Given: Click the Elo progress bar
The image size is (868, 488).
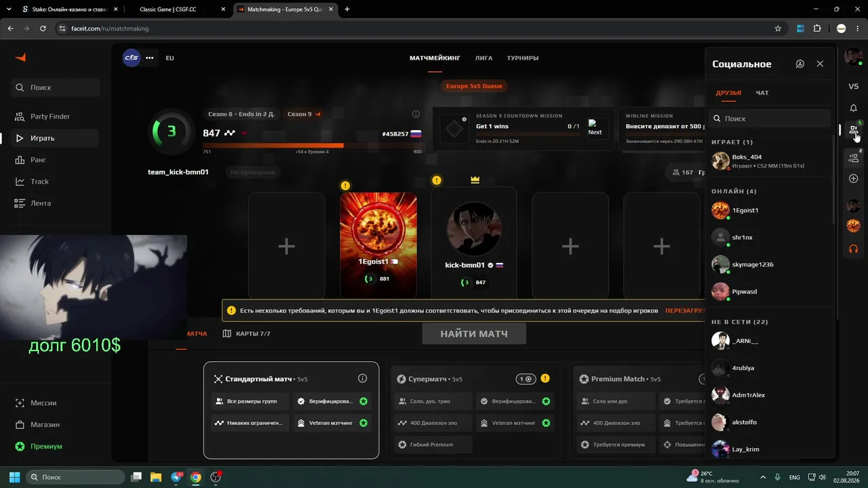Looking at the screenshot, I should point(312,145).
